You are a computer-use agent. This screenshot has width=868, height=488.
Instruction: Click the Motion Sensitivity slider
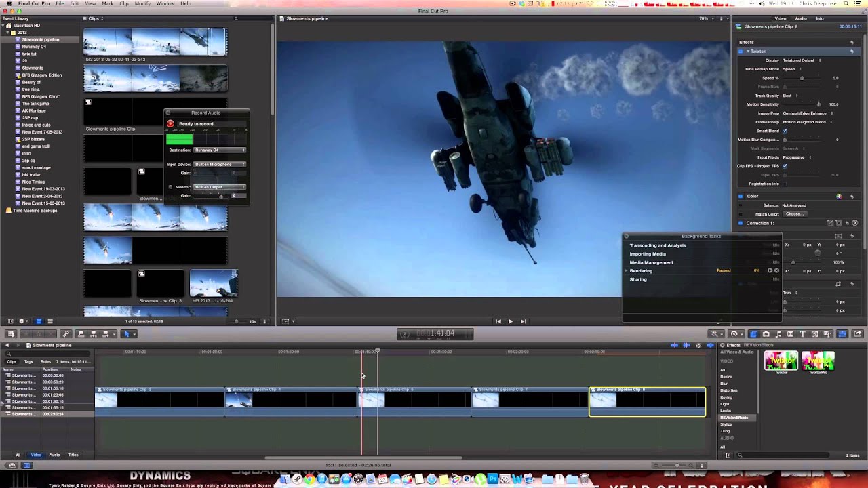click(802, 104)
